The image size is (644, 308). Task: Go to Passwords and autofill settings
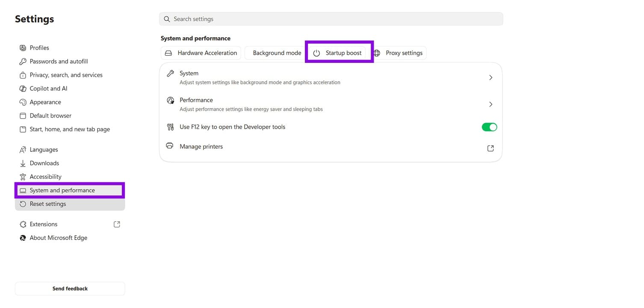click(x=70, y=62)
